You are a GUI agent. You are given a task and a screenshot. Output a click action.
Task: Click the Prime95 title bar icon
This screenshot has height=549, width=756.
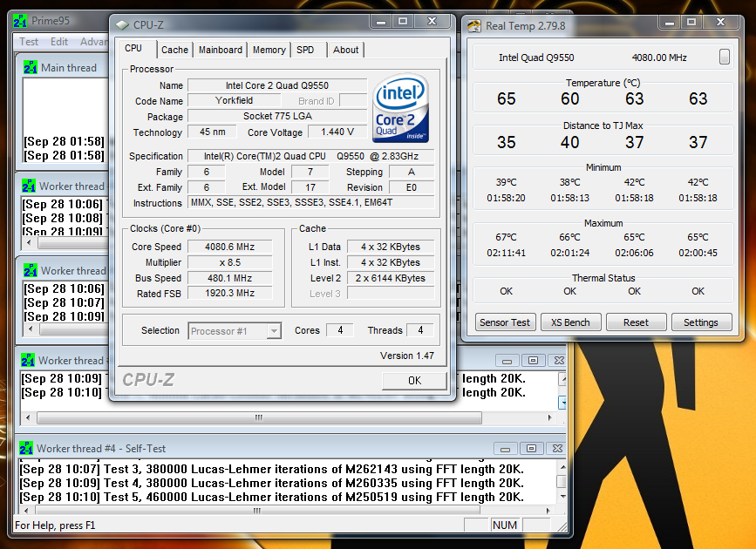[x=20, y=21]
